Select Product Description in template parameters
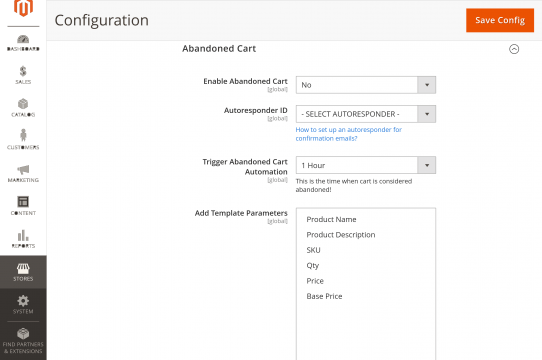The height and width of the screenshot is (360, 542). pyautogui.click(x=340, y=235)
